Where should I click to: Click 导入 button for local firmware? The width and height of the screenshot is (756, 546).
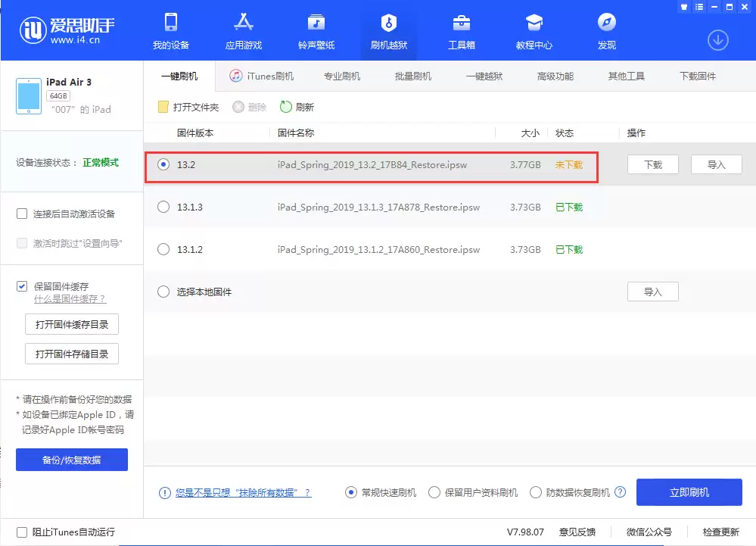tap(653, 292)
